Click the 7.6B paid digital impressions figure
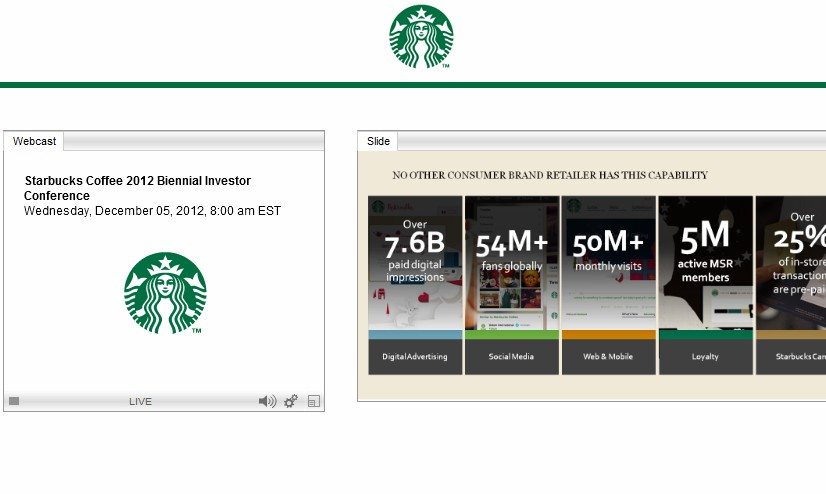The image size is (826, 494). click(x=415, y=251)
